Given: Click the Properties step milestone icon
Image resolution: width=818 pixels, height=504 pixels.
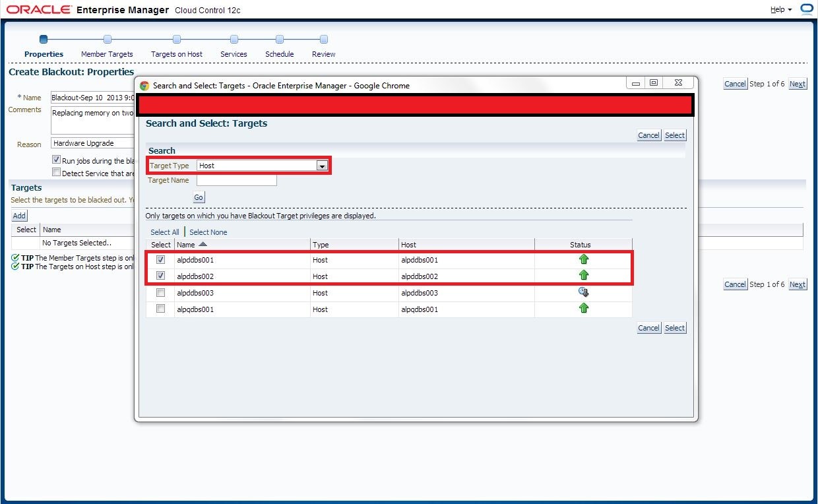Looking at the screenshot, I should (44, 39).
